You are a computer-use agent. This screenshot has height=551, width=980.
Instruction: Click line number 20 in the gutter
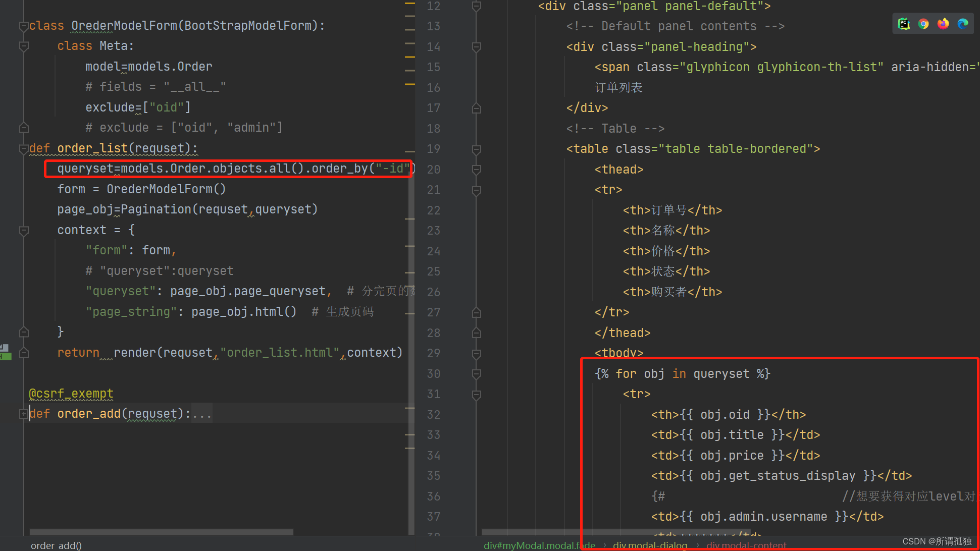point(433,170)
